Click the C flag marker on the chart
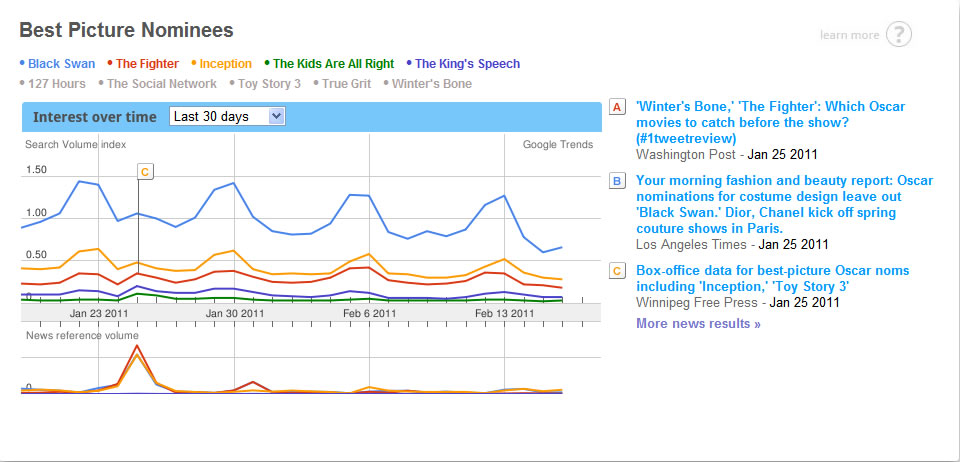 pos(145,172)
